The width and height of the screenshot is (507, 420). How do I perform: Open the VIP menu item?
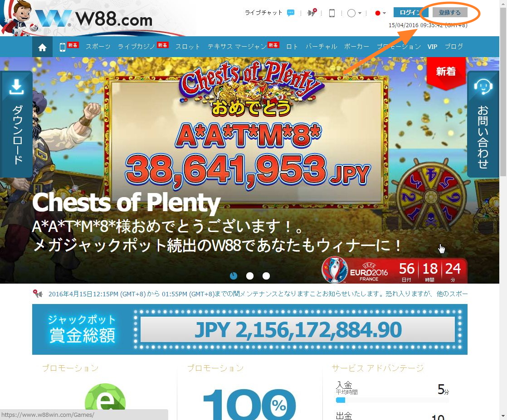432,47
